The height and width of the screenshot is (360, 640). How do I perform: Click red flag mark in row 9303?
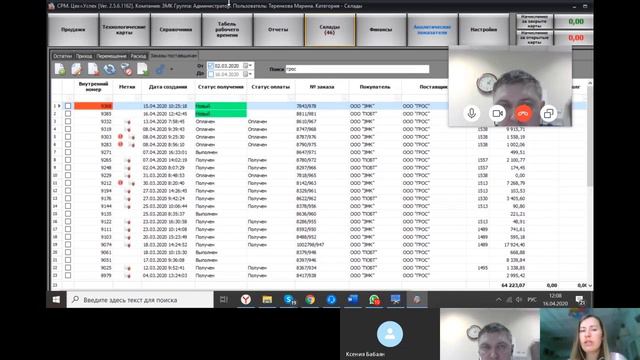click(120, 137)
